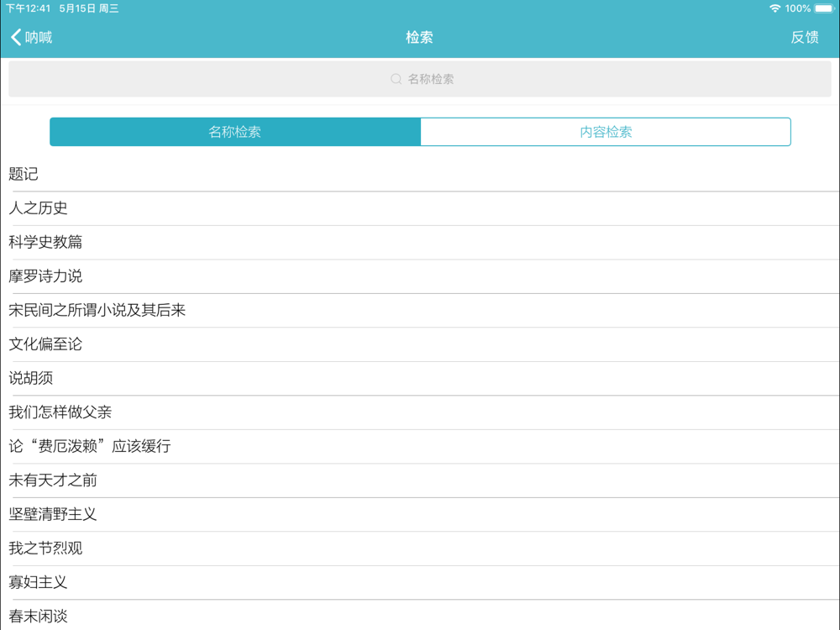The height and width of the screenshot is (630, 840).
Task: Tap the battery indicator icon
Action: (x=825, y=8)
